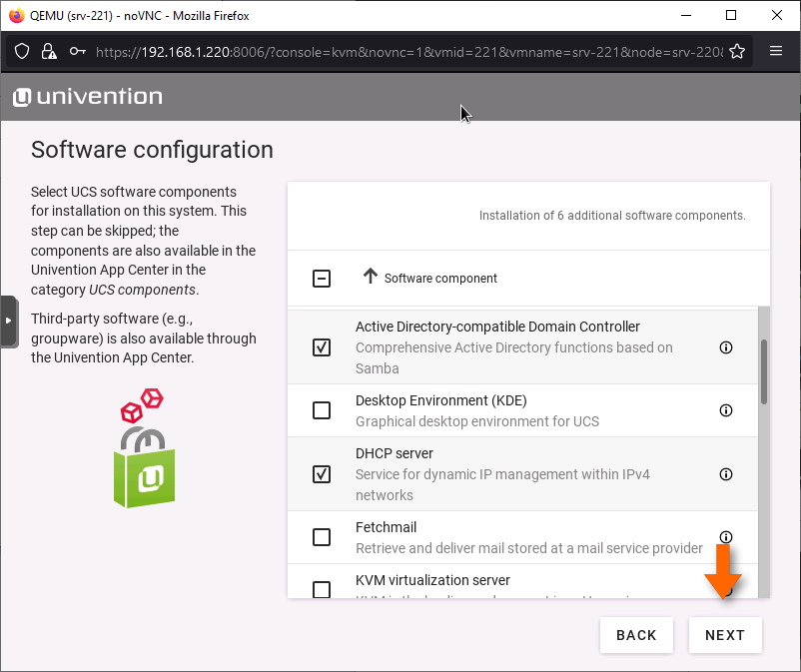Open the padlock connection security warning
Image resolution: width=801 pixels, height=672 pixels.
coord(49,51)
